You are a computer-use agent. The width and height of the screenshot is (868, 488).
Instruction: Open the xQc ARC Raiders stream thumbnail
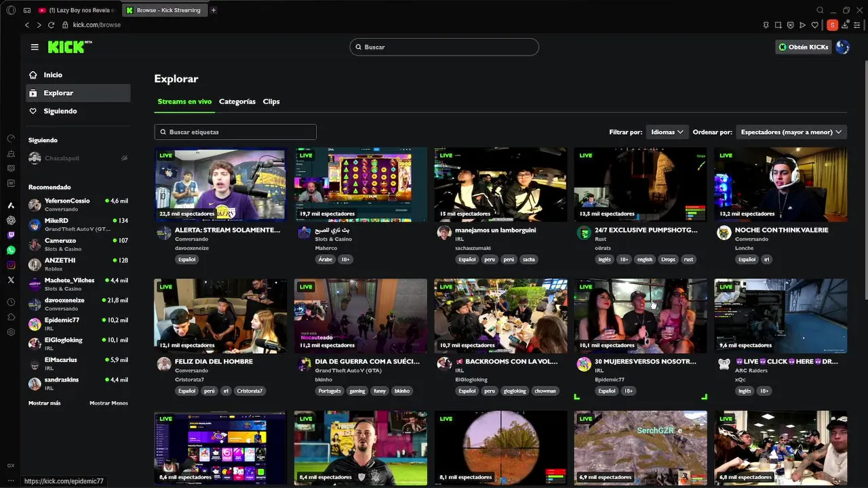point(781,316)
